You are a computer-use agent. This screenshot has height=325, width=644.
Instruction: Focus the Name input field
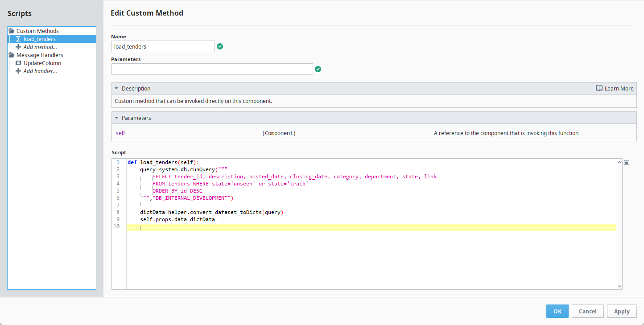click(163, 46)
